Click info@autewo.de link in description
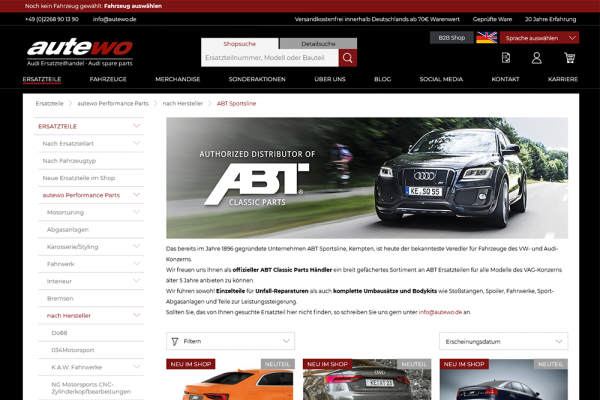The image size is (600, 400). [x=440, y=312]
